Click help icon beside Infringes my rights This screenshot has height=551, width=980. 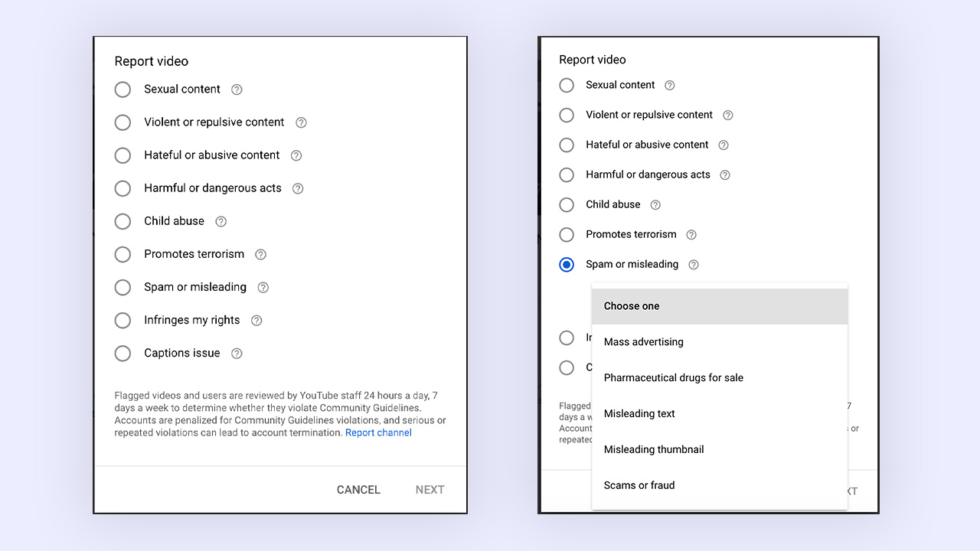click(256, 321)
